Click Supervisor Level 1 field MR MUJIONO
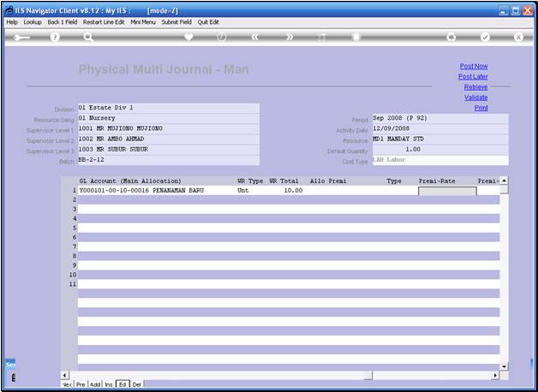This screenshot has width=538, height=392. pos(169,129)
